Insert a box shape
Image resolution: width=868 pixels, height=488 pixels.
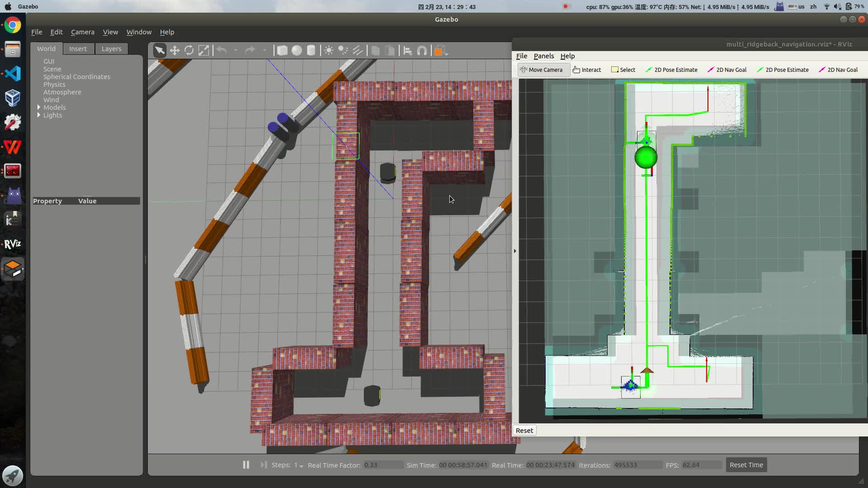tap(282, 51)
